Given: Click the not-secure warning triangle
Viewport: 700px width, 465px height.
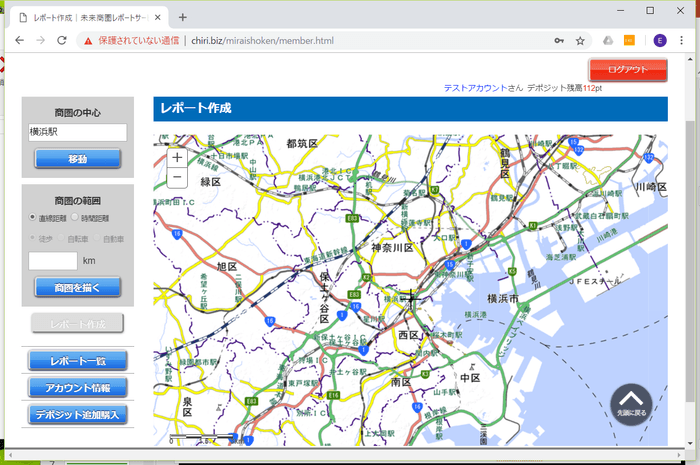Looking at the screenshot, I should (88, 41).
